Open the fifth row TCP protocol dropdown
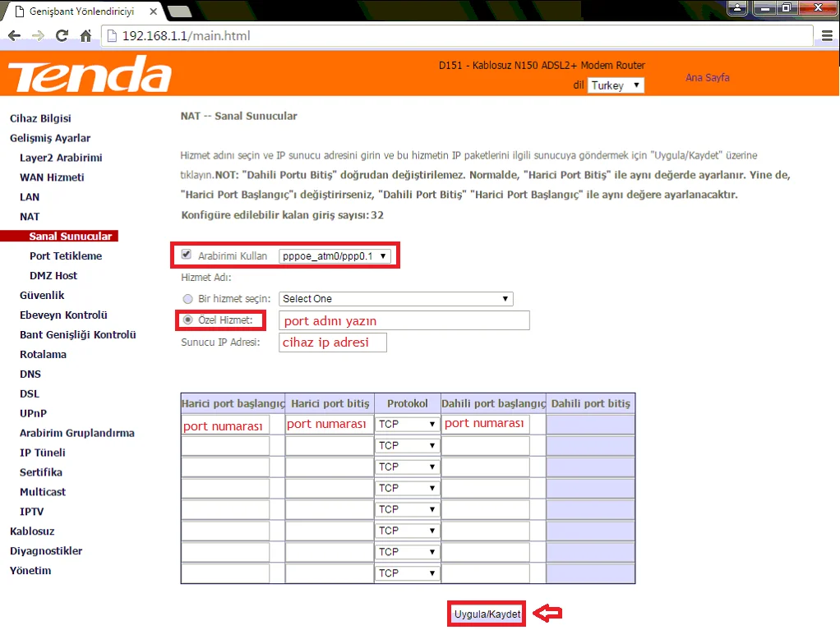This screenshot has height=630, width=840. pos(407,509)
